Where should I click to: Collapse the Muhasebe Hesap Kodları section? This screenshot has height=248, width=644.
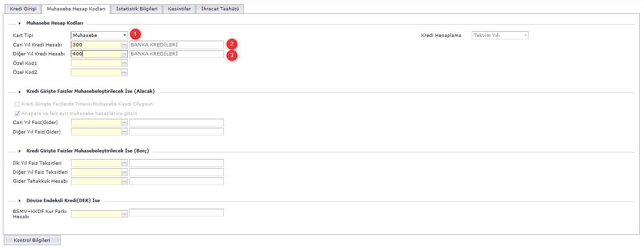[x=19, y=23]
